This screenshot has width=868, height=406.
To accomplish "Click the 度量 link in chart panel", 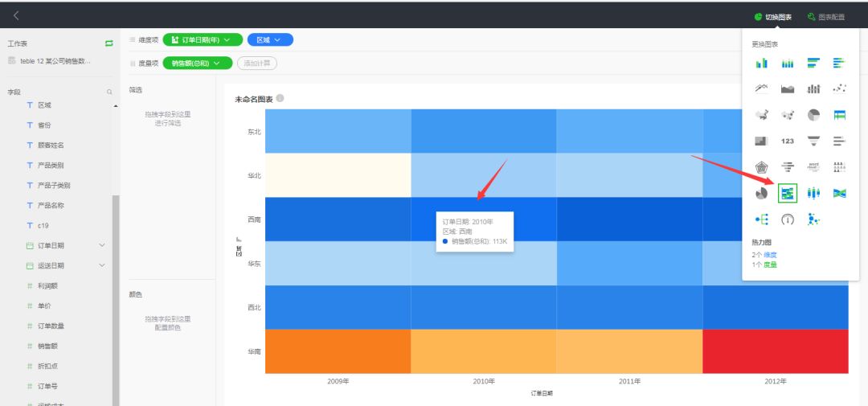I will [x=770, y=265].
